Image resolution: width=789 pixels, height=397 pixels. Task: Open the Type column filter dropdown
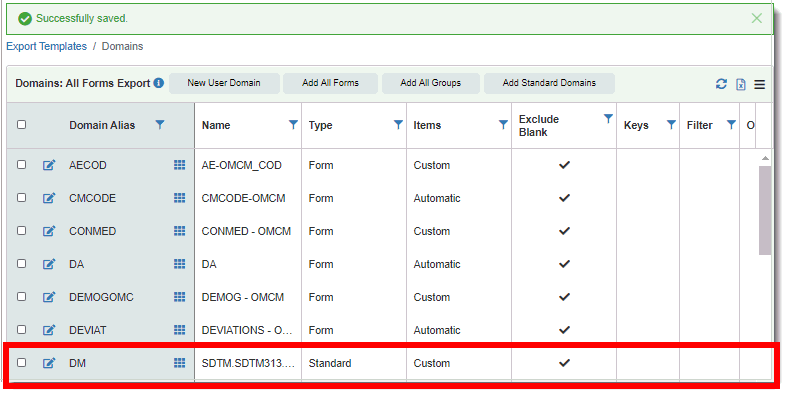[x=398, y=124]
